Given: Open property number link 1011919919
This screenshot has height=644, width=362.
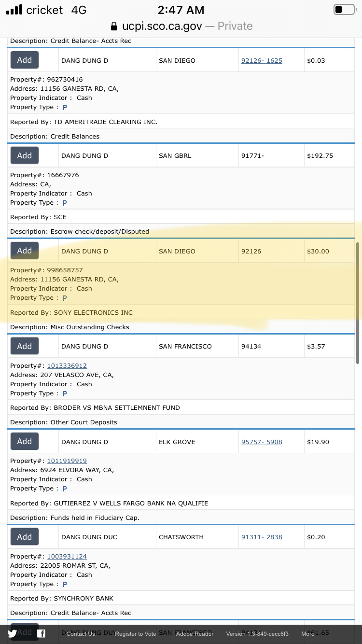Looking at the screenshot, I should point(67,461).
